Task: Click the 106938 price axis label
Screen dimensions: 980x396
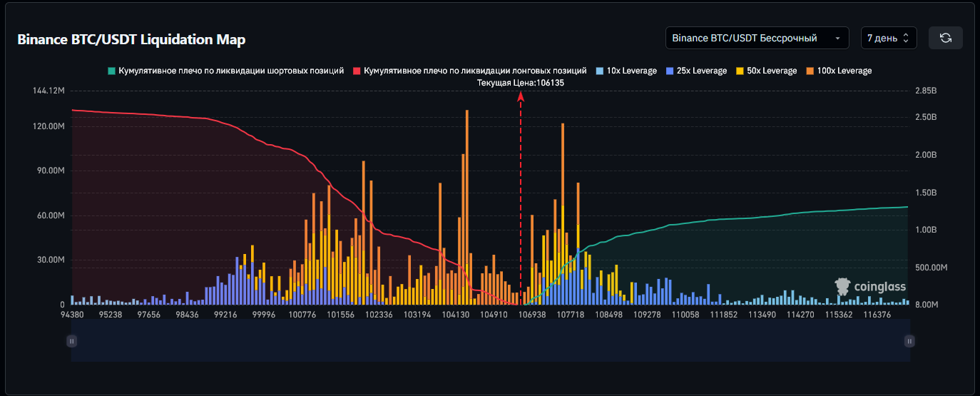Action: coord(532,315)
